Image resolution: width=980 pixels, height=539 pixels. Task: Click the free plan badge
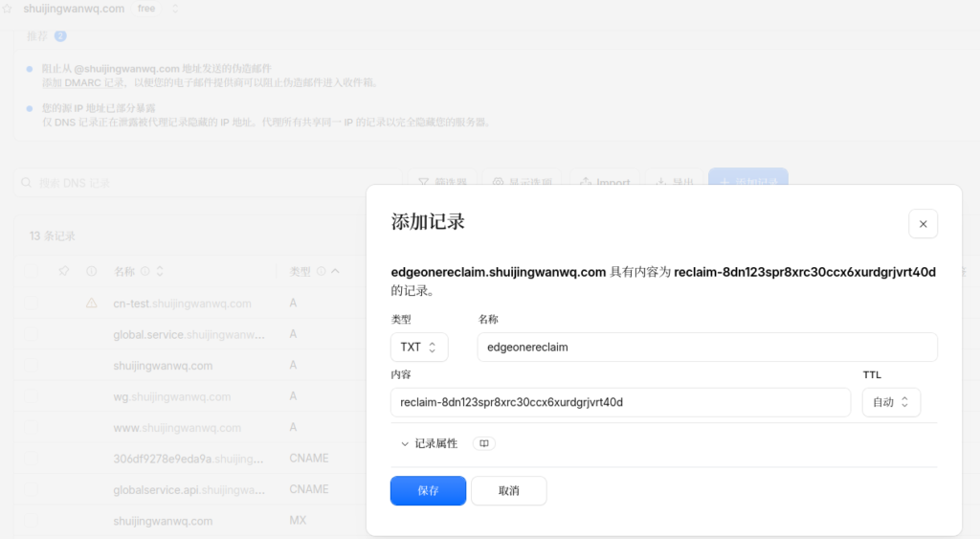(146, 9)
